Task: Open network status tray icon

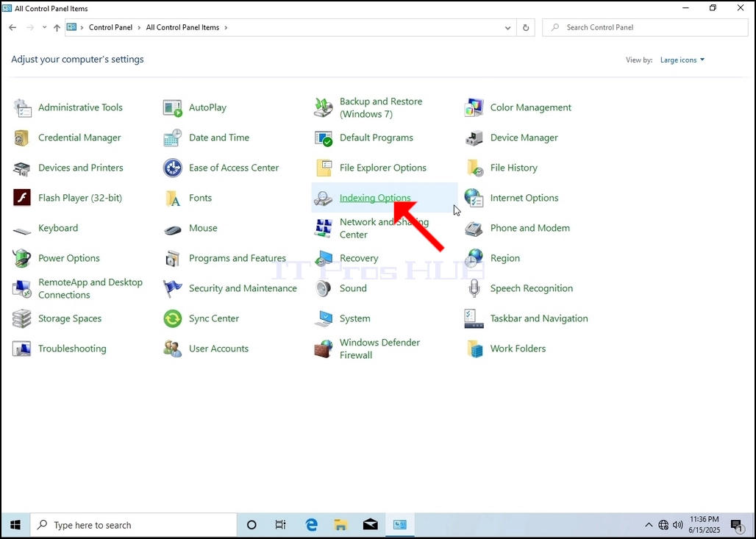Action: point(663,525)
